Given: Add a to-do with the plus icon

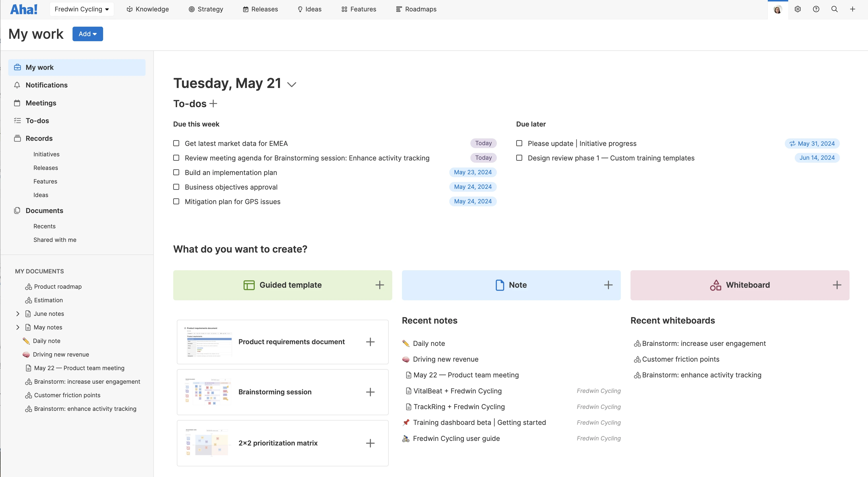Looking at the screenshot, I should coord(213,104).
